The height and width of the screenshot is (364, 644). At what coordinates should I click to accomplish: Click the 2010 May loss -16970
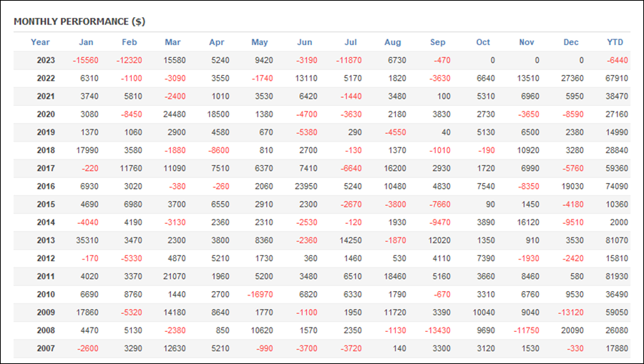click(x=260, y=294)
